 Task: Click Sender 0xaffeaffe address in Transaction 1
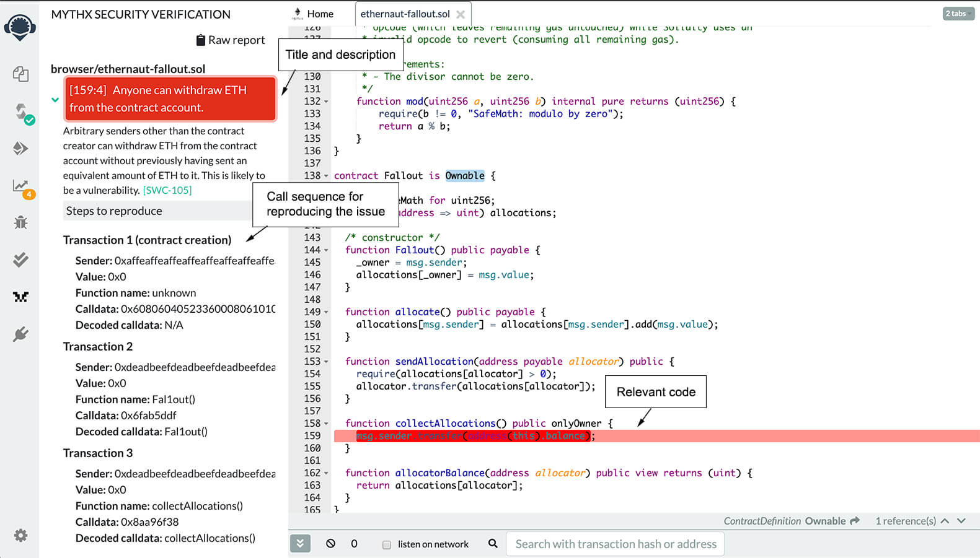pos(195,261)
